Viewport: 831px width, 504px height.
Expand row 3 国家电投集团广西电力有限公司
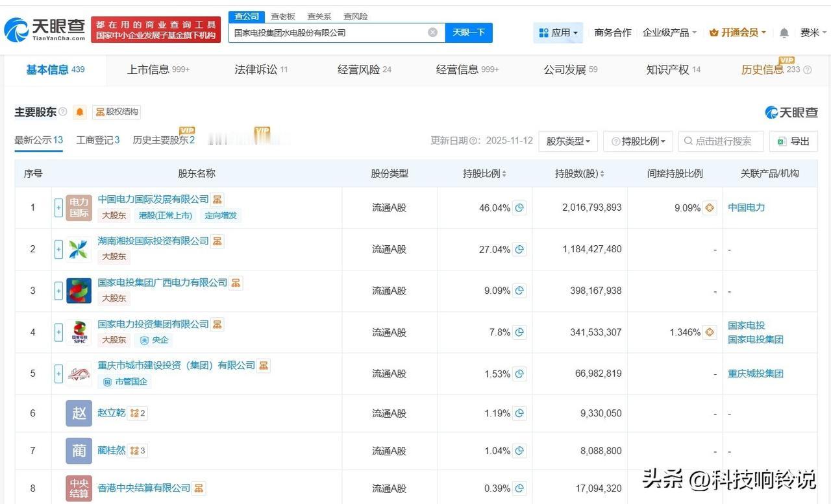tap(58, 291)
